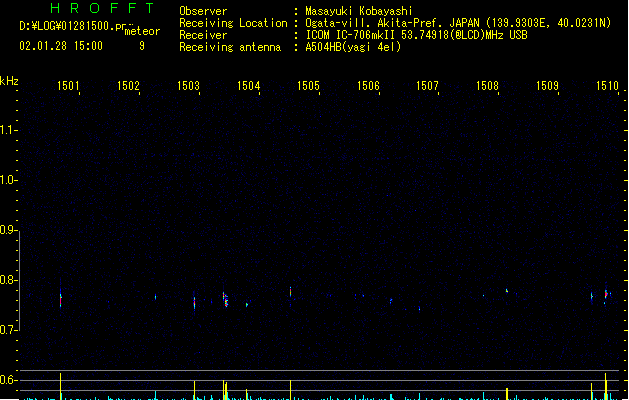The image size is (629, 400).
Task: Click the 1504 time axis label
Action: [248, 85]
